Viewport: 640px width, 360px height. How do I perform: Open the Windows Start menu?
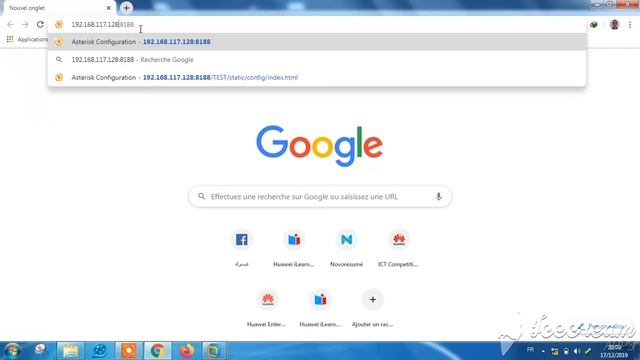(x=12, y=351)
